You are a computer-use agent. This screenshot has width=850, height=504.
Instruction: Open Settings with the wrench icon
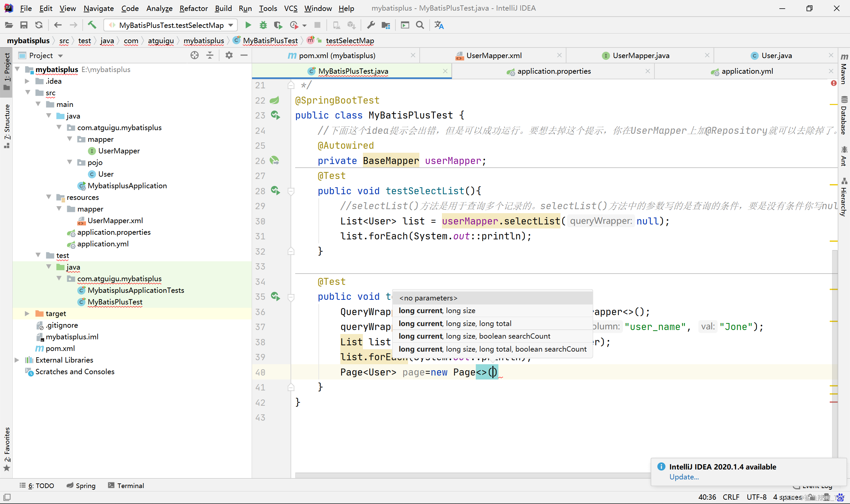point(371,25)
